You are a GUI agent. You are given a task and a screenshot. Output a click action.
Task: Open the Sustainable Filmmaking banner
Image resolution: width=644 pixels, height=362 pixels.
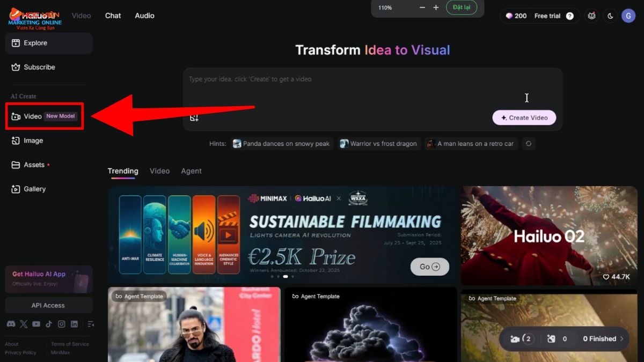coord(283,235)
